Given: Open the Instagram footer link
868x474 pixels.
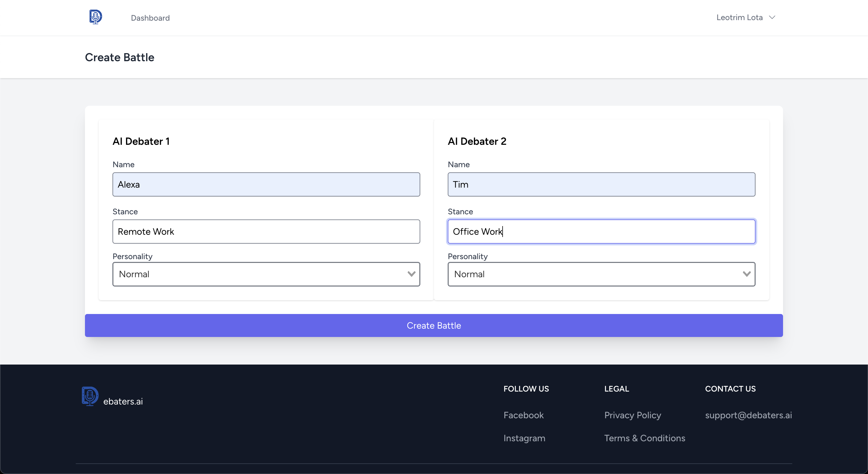Looking at the screenshot, I should pos(524,438).
